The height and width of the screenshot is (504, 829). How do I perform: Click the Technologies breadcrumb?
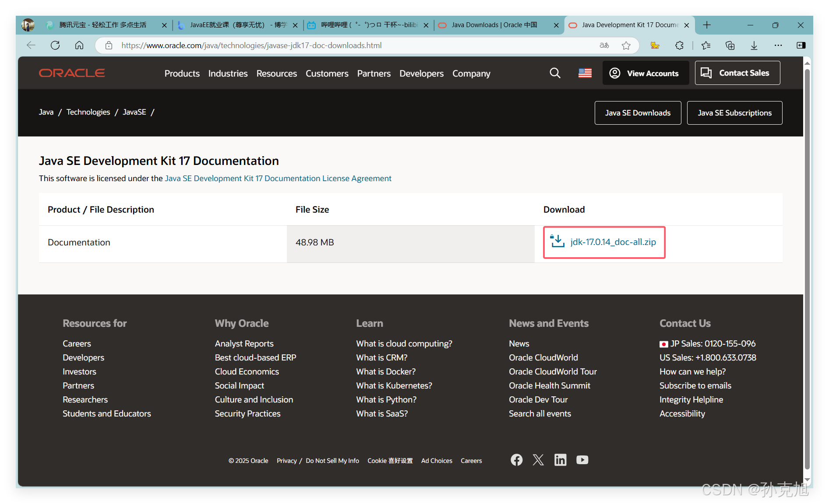click(88, 112)
